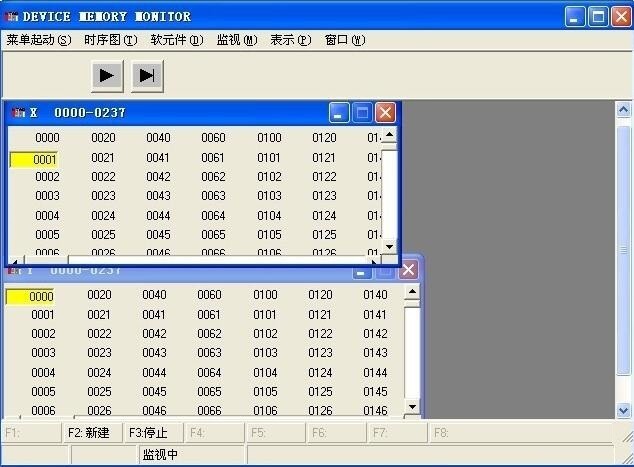Click the X window horizontal scroll left arrow
Viewport: 634px width, 467px height.
click(15, 261)
